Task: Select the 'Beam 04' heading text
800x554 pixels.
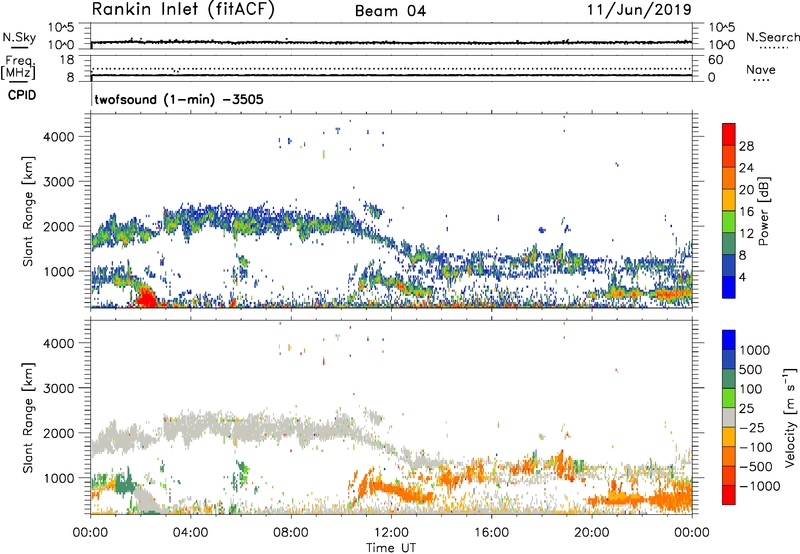Action: 390,11
